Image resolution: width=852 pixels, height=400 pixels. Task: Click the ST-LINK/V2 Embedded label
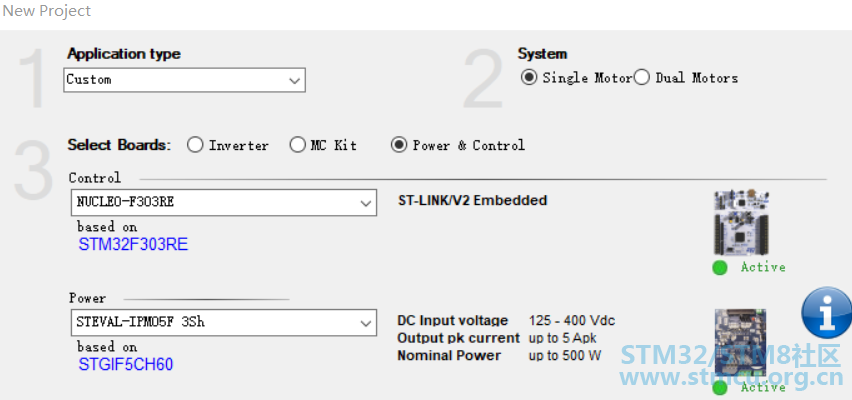tap(473, 200)
